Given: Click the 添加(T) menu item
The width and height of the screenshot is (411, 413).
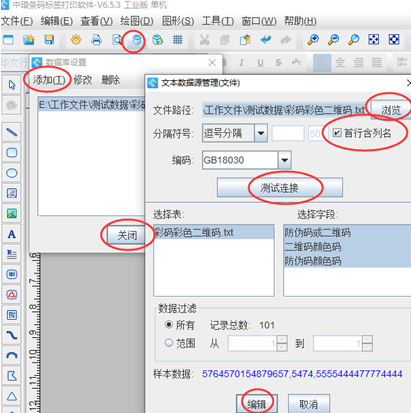Looking at the screenshot, I should coord(49,80).
